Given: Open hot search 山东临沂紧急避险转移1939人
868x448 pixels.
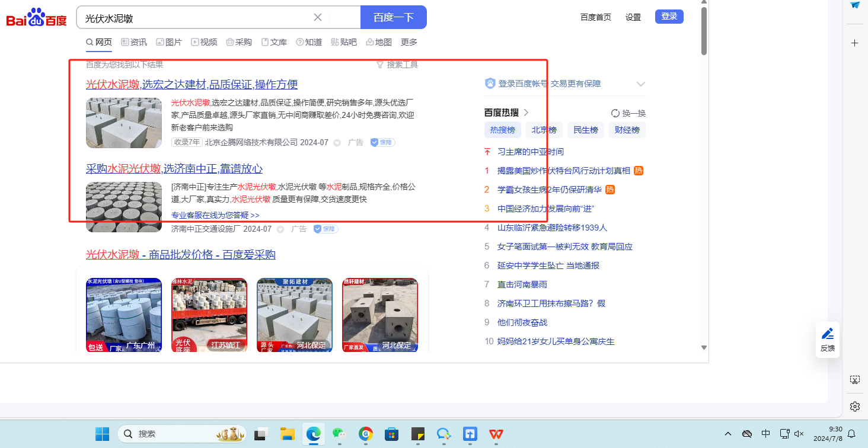Looking at the screenshot, I should coord(553,228).
